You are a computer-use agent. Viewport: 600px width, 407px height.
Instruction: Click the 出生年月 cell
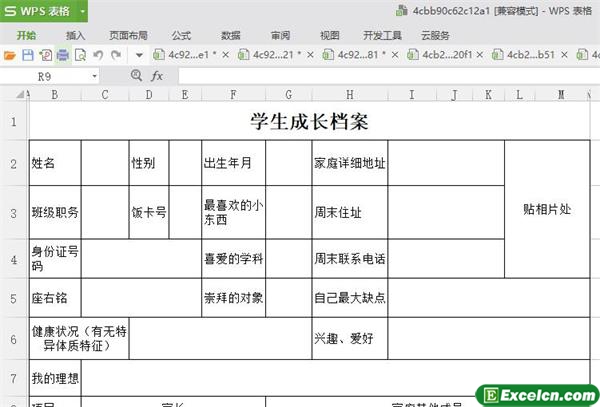(233, 163)
